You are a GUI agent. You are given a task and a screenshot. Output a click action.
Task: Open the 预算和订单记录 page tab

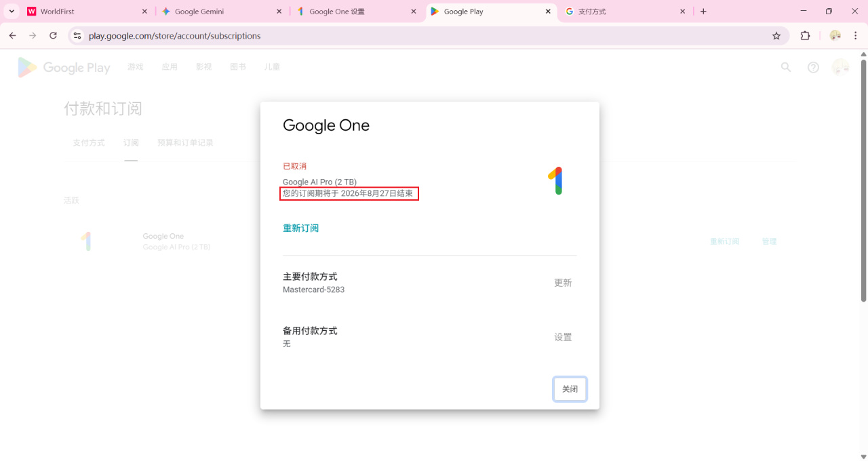185,143
